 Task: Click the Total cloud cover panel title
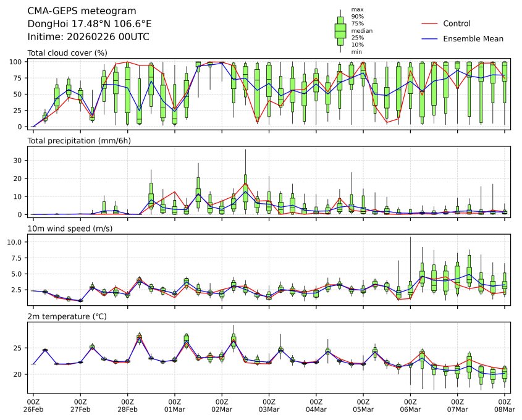67,53
